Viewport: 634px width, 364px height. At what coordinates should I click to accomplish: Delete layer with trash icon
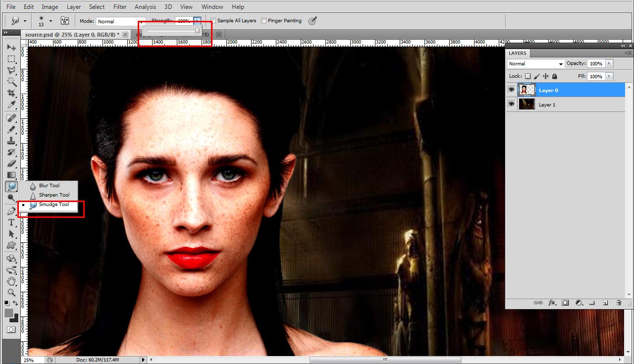(619, 303)
